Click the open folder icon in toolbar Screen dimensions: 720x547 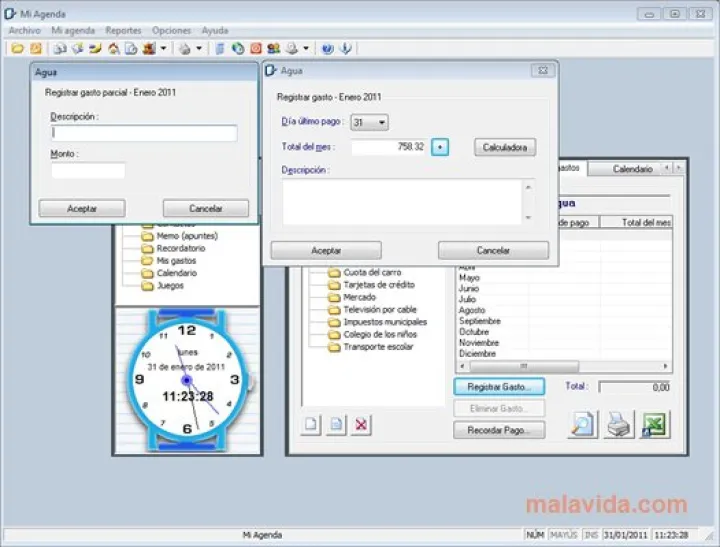coord(18,48)
